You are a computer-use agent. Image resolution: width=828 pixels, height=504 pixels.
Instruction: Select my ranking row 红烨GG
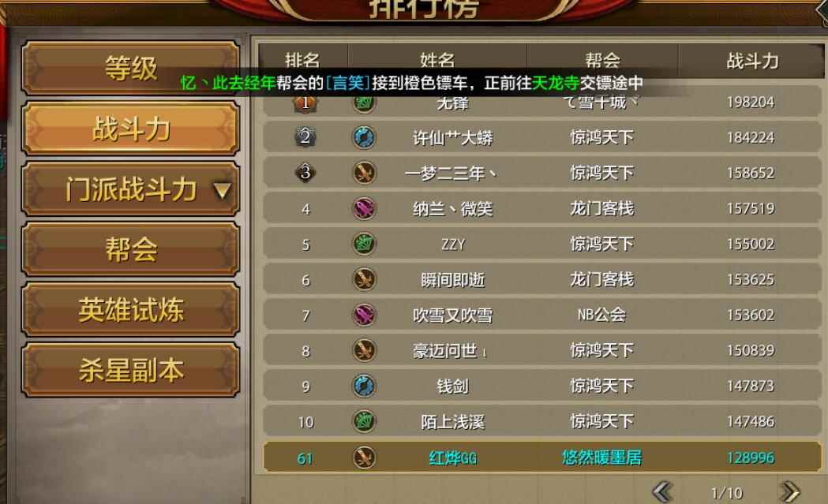coord(542,457)
